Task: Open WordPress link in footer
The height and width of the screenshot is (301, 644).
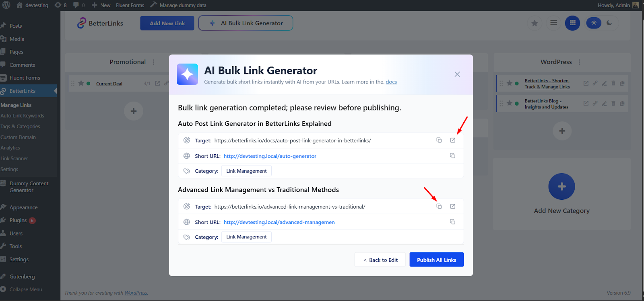Action: [x=136, y=293]
